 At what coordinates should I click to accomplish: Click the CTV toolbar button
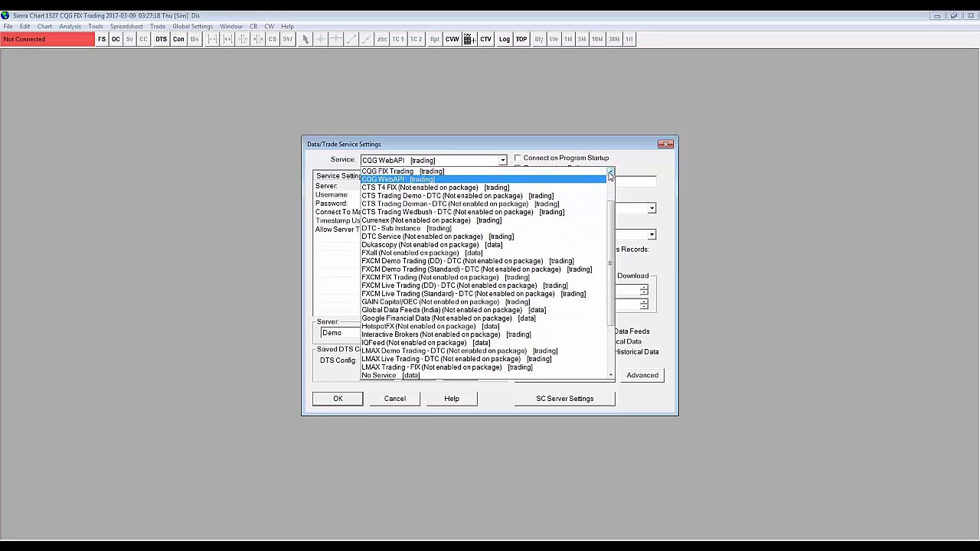point(485,39)
